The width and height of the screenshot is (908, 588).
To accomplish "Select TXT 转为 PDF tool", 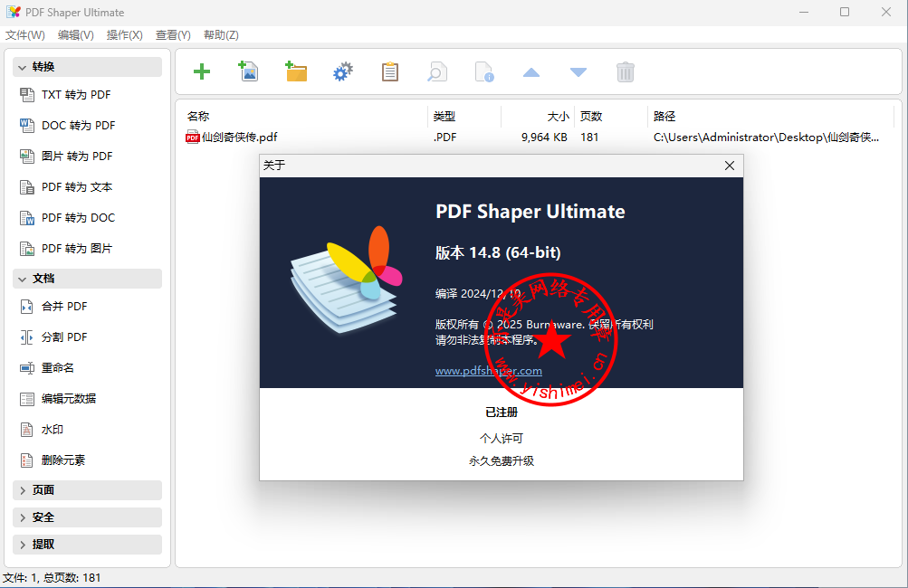I will [x=76, y=95].
